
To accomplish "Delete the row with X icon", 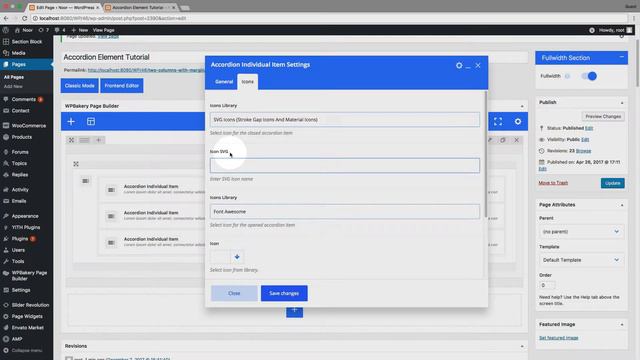I will tap(516, 140).
